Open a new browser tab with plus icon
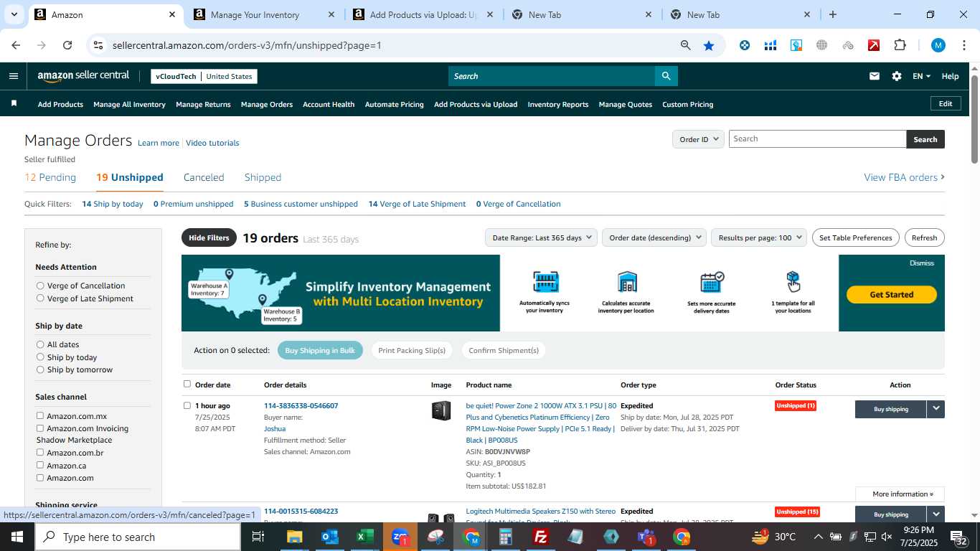The height and width of the screenshot is (551, 980). point(832,14)
